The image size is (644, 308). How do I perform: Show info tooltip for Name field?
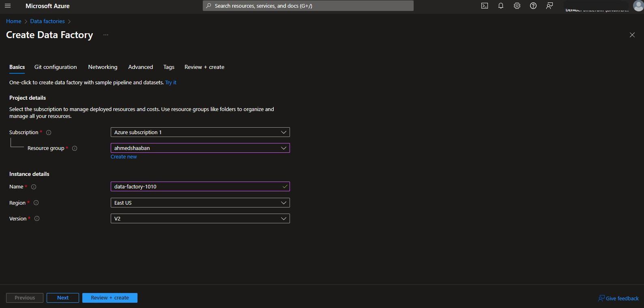point(34,187)
